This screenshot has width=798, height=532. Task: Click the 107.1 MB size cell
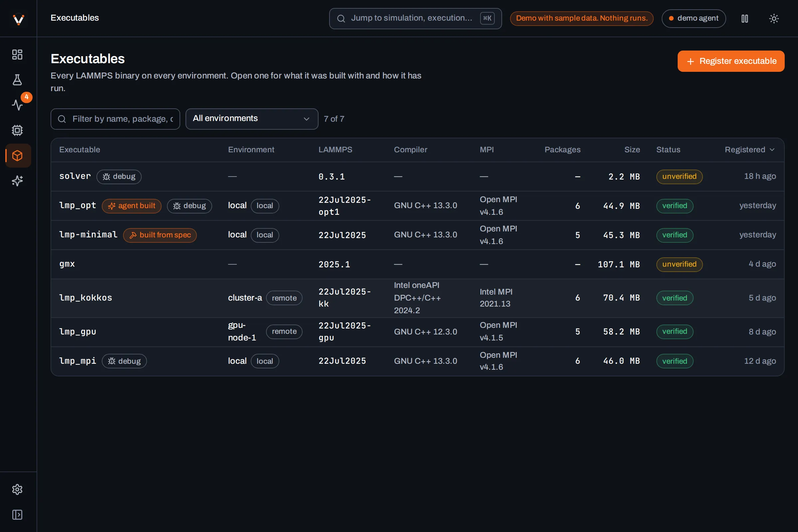[x=618, y=264]
